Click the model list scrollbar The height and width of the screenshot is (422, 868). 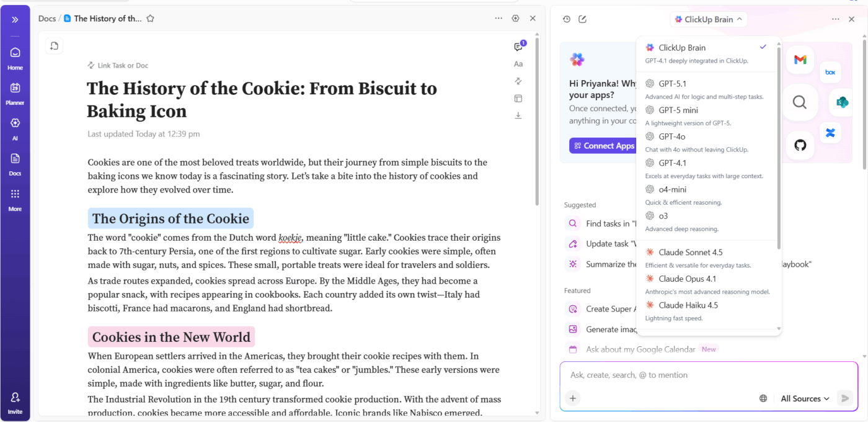click(x=779, y=149)
